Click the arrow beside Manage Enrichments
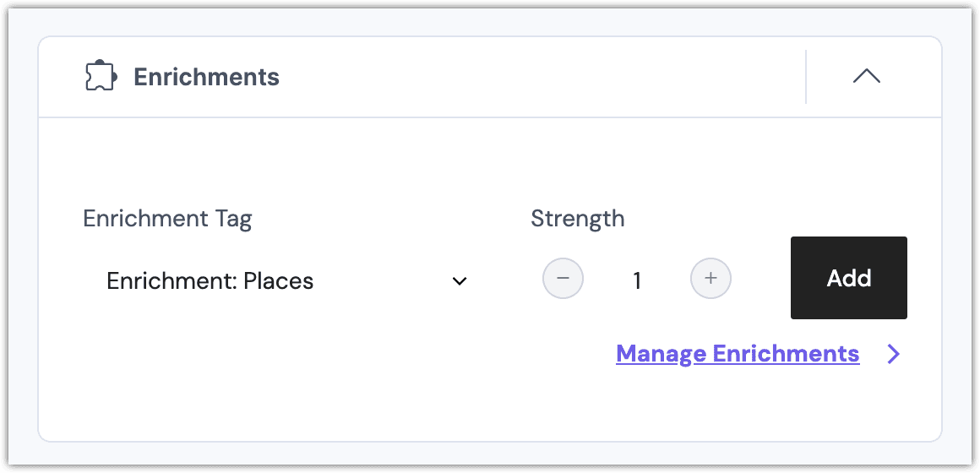The height and width of the screenshot is (473, 980). tap(894, 354)
